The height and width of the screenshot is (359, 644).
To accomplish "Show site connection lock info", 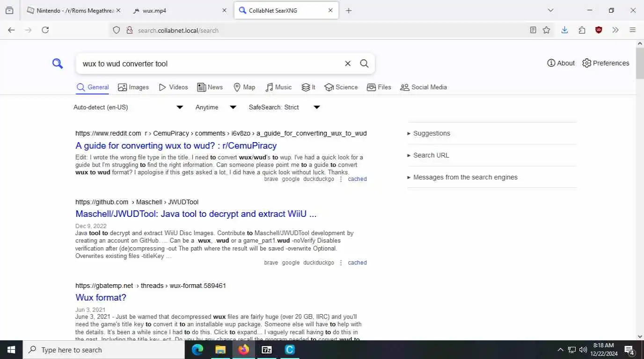I will coord(130,30).
